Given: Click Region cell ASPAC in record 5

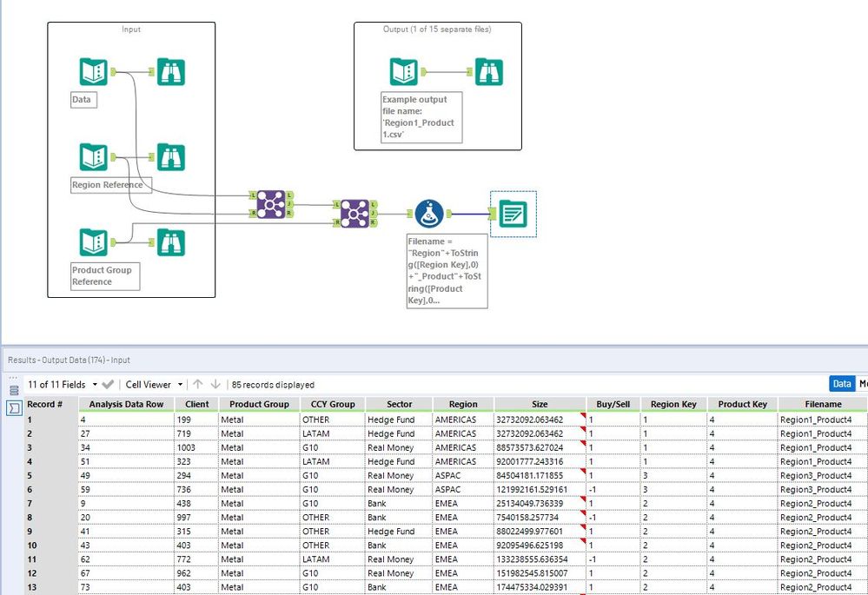Looking at the screenshot, I should tap(463, 475).
